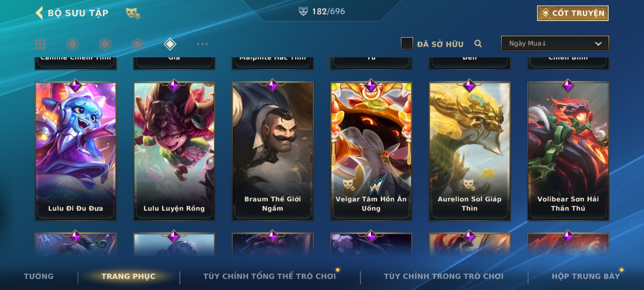Open the Hộp Trưng Bày tab

(586, 276)
